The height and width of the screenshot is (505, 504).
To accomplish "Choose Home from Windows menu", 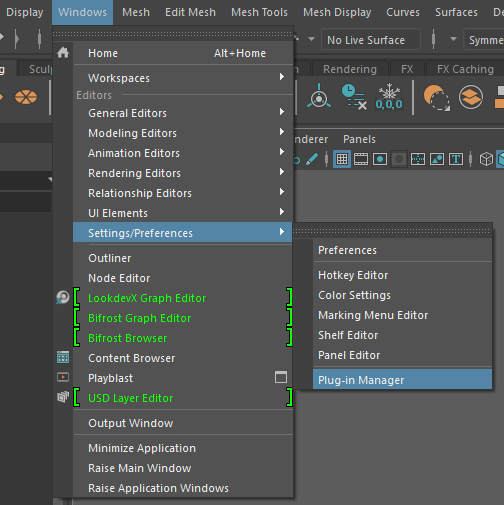I will [x=183, y=53].
